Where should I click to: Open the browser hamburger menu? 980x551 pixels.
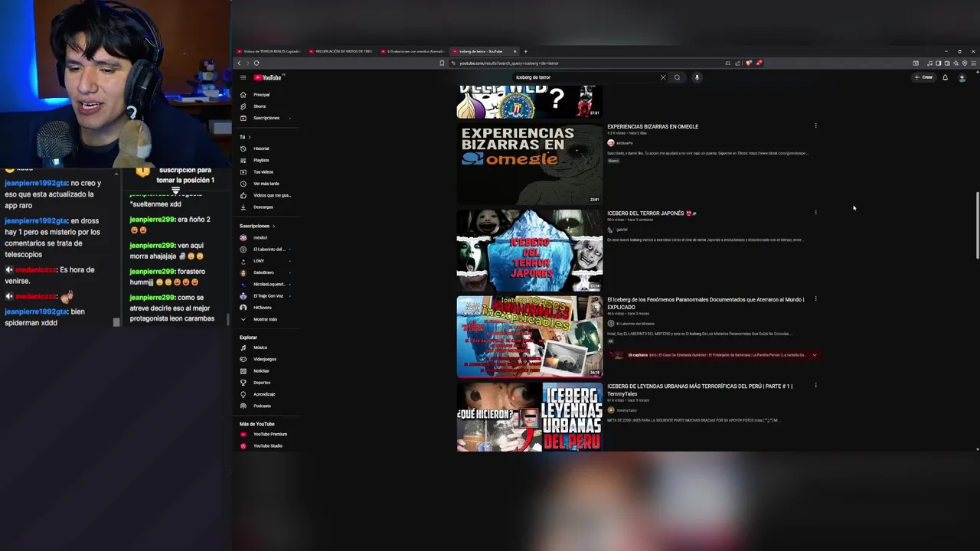[973, 63]
